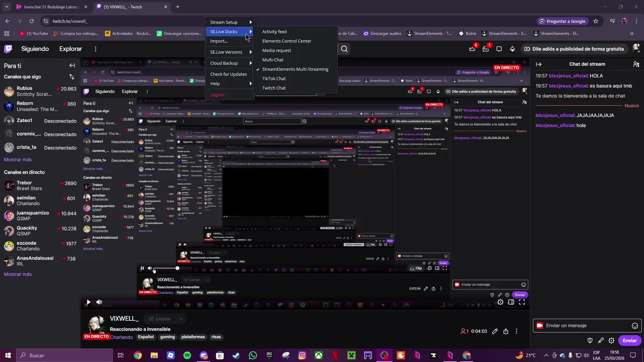
Task: Click the sword mod-tools icon in chat
Action: click(601, 340)
